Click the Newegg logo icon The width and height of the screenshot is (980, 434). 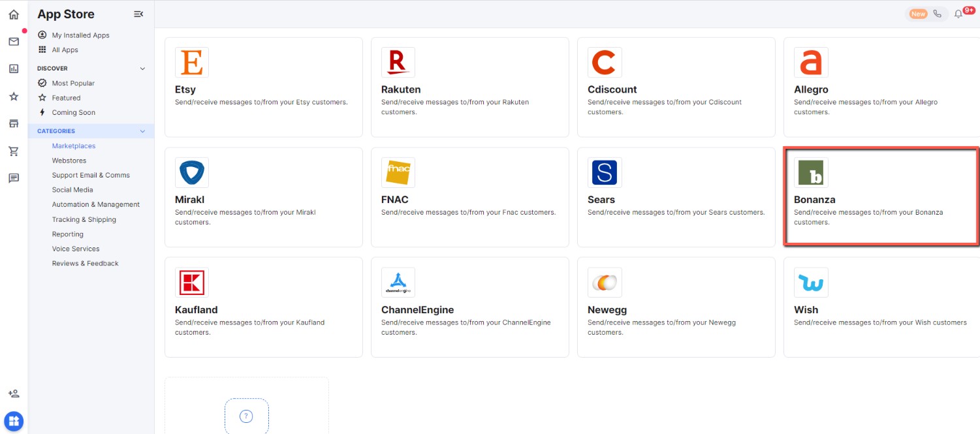coord(605,283)
